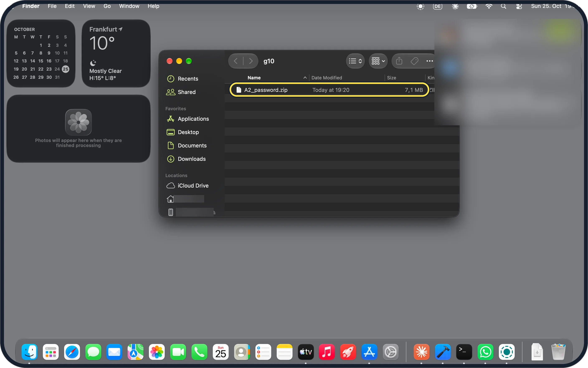This screenshot has width=588, height=368.
Task: Open the Notes app
Action: [x=284, y=352]
